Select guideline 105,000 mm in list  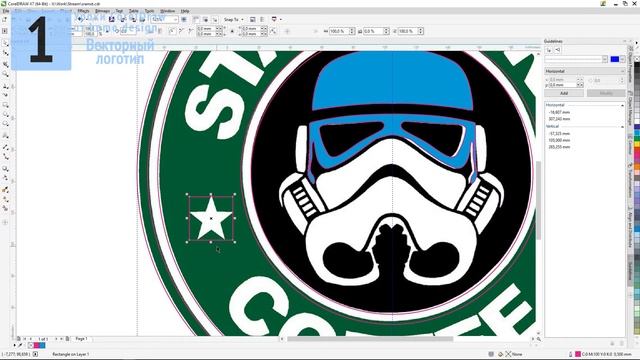[559, 140]
